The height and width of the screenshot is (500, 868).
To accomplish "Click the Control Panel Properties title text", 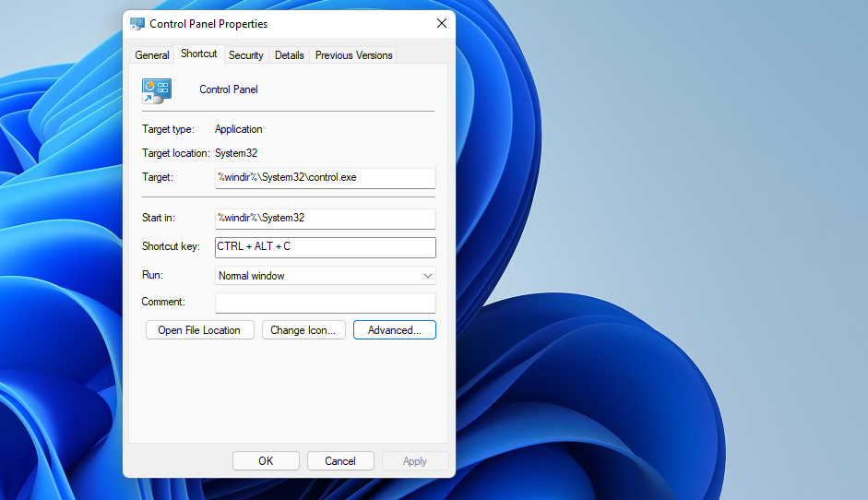I will point(208,24).
